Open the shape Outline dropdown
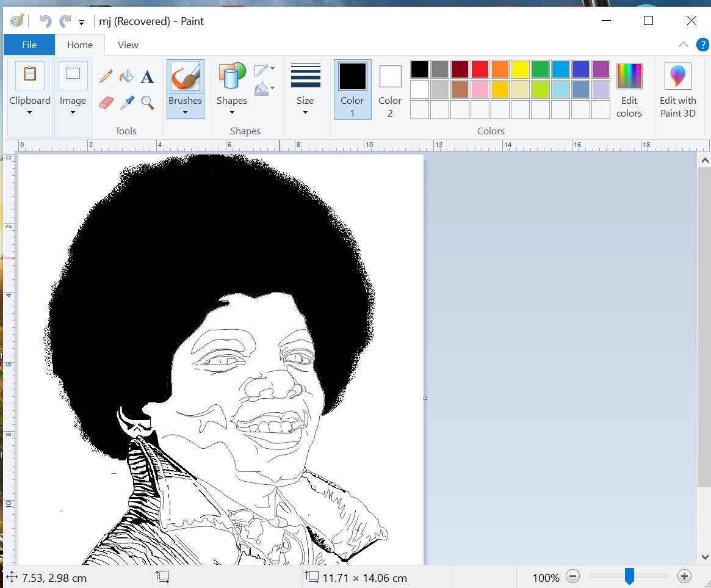The height and width of the screenshot is (588, 711). pyautogui.click(x=264, y=70)
